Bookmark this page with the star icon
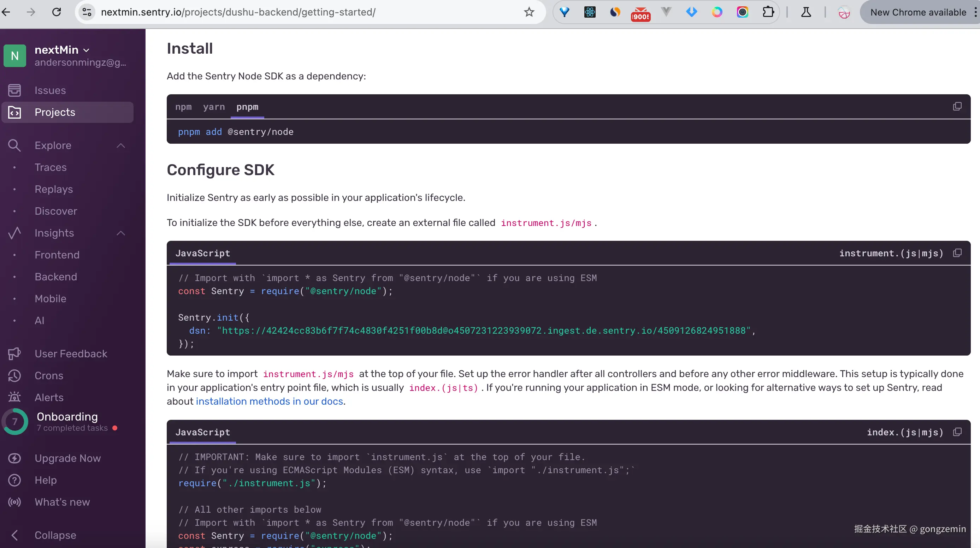Screen dimensions: 980x548 click(x=529, y=12)
